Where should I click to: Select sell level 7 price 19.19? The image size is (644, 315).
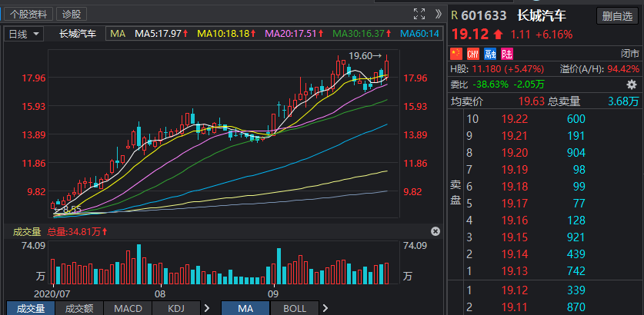pyautogui.click(x=515, y=169)
